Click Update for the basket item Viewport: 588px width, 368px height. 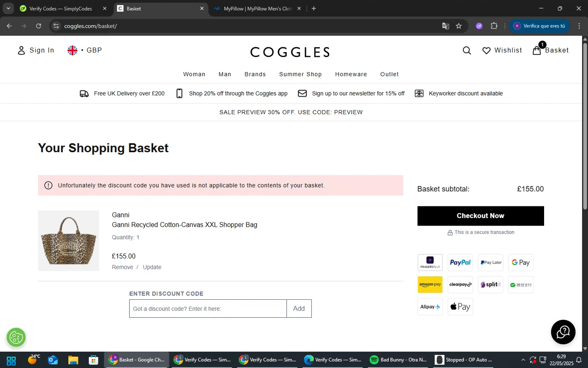[152, 267]
